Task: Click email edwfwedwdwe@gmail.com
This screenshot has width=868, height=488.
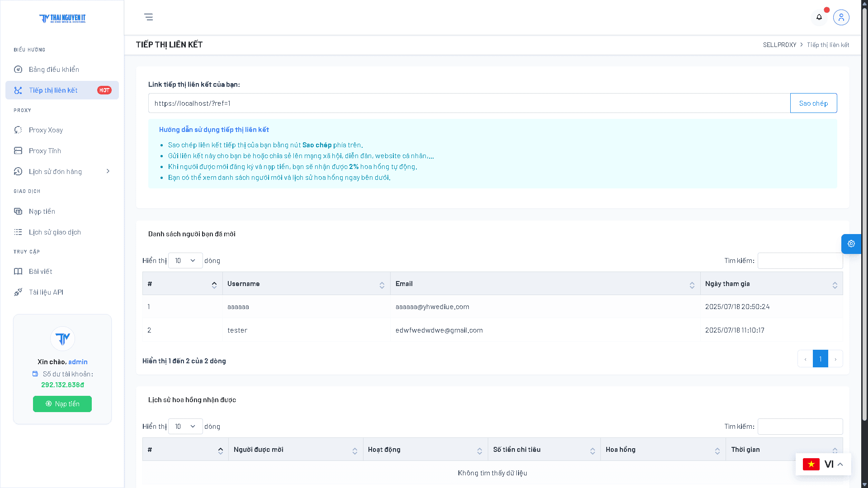Action: [x=439, y=330]
